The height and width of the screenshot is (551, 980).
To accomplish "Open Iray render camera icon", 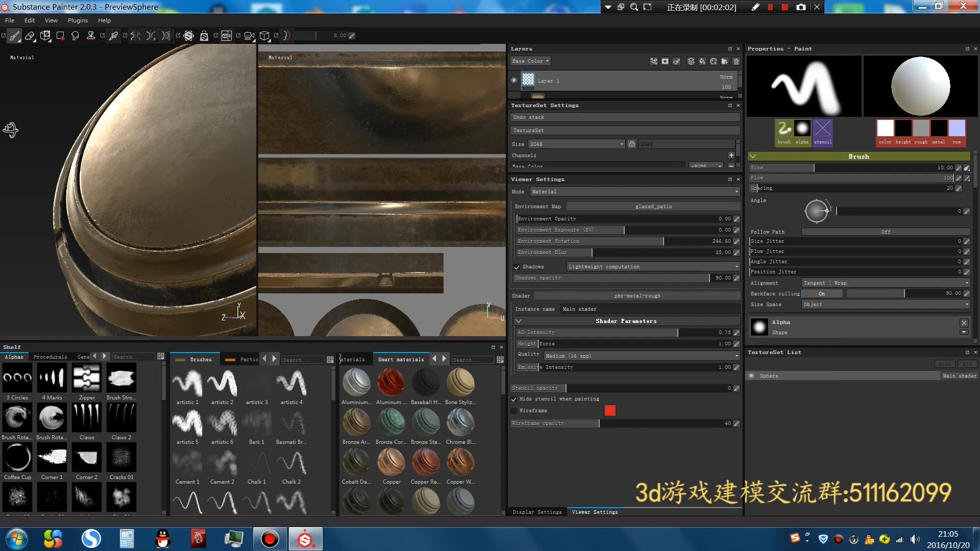I will pyautogui.click(x=249, y=36).
